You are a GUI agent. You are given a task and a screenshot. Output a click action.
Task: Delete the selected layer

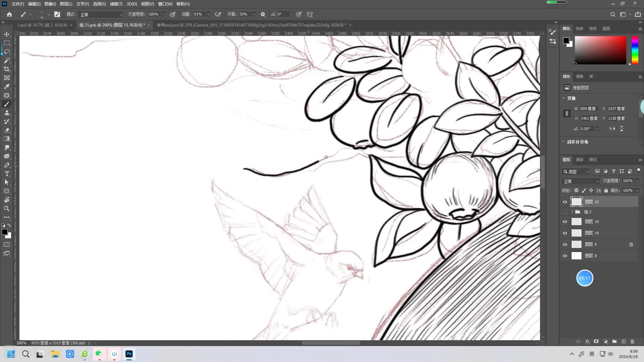[633, 342]
